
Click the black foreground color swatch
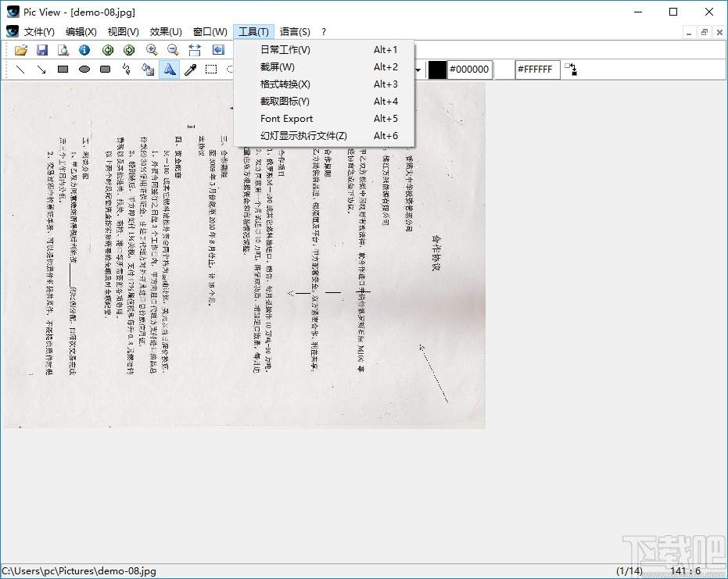pyautogui.click(x=437, y=70)
